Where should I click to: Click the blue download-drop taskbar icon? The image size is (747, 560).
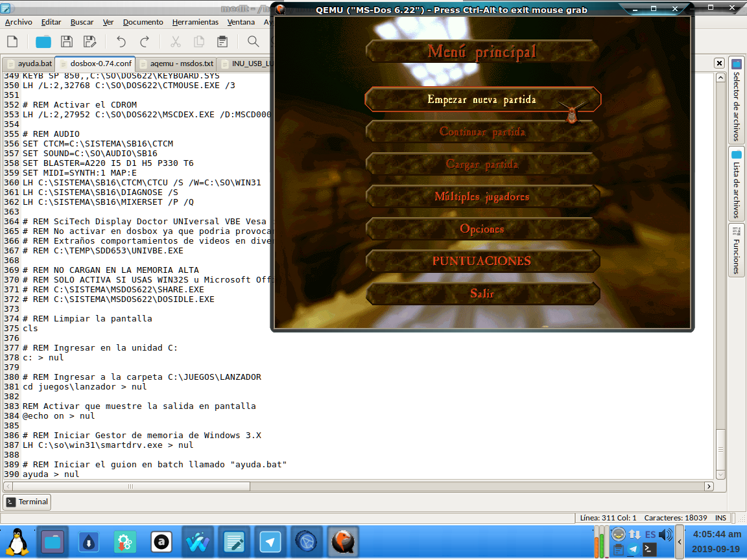click(x=89, y=542)
